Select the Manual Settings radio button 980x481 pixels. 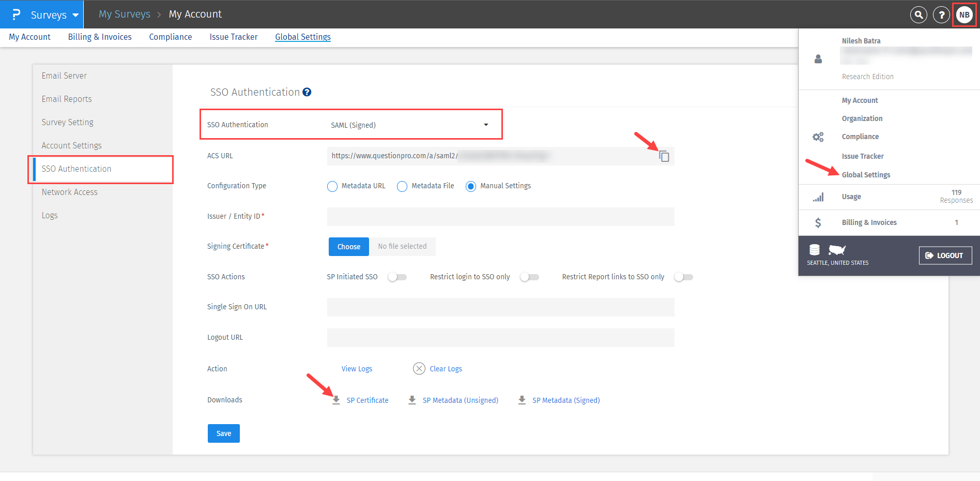point(471,186)
